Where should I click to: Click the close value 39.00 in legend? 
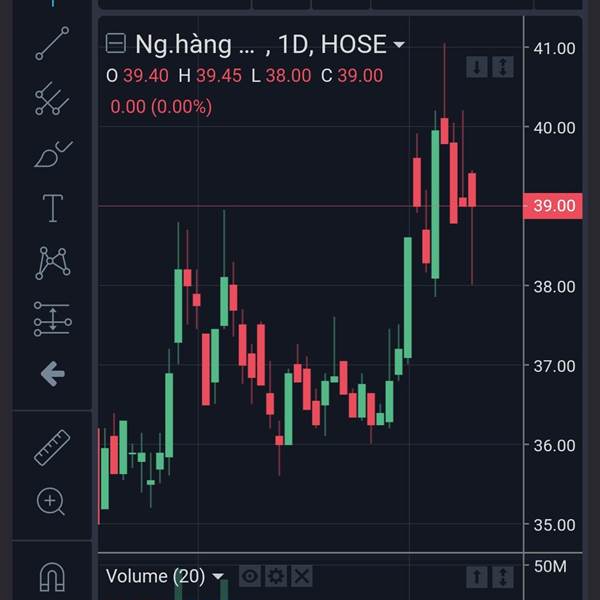360,76
